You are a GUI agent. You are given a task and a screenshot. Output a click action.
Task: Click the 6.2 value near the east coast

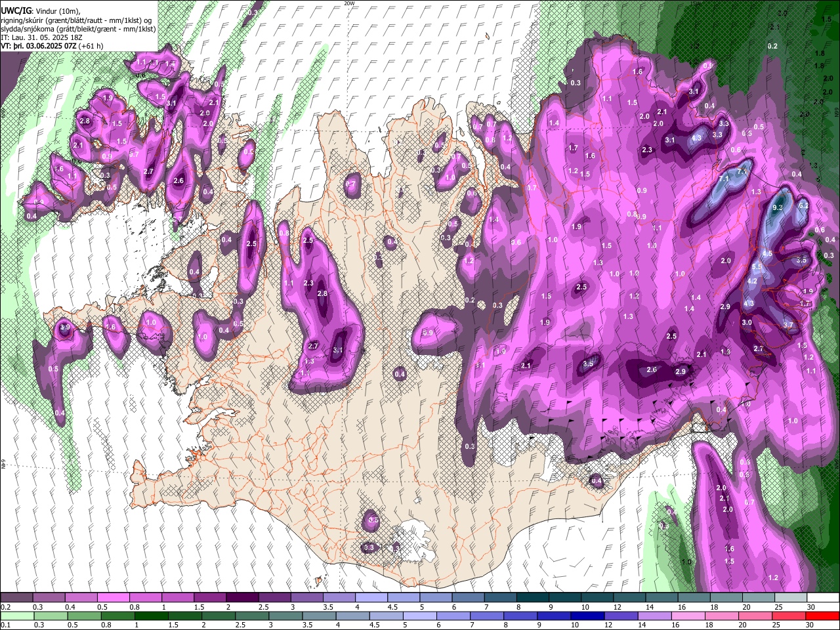pos(803,205)
